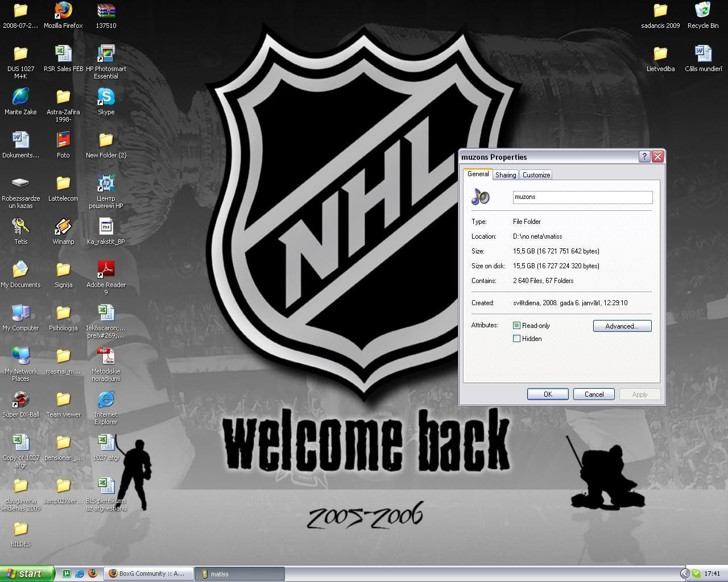The height and width of the screenshot is (582, 728).
Task: Select the Adobe Reader 9 shortcut
Action: (106, 278)
